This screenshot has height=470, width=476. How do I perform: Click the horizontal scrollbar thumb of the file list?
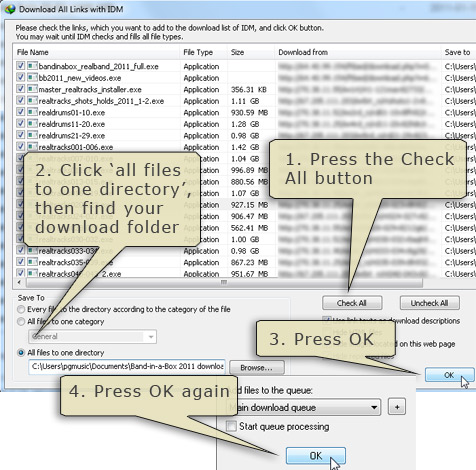pos(224,283)
